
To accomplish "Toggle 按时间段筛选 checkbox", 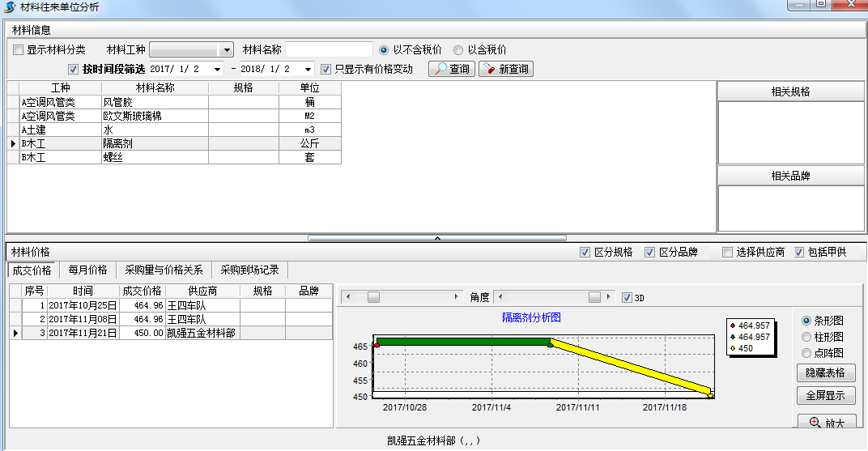I will click(74, 69).
